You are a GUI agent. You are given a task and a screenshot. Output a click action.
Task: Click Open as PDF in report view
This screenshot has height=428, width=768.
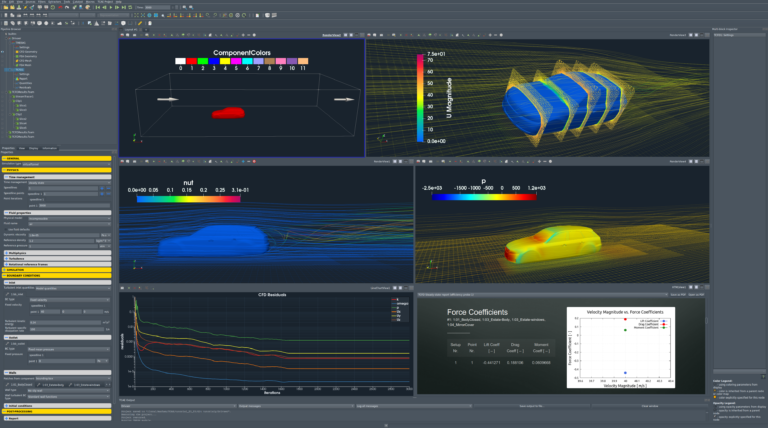(696, 295)
